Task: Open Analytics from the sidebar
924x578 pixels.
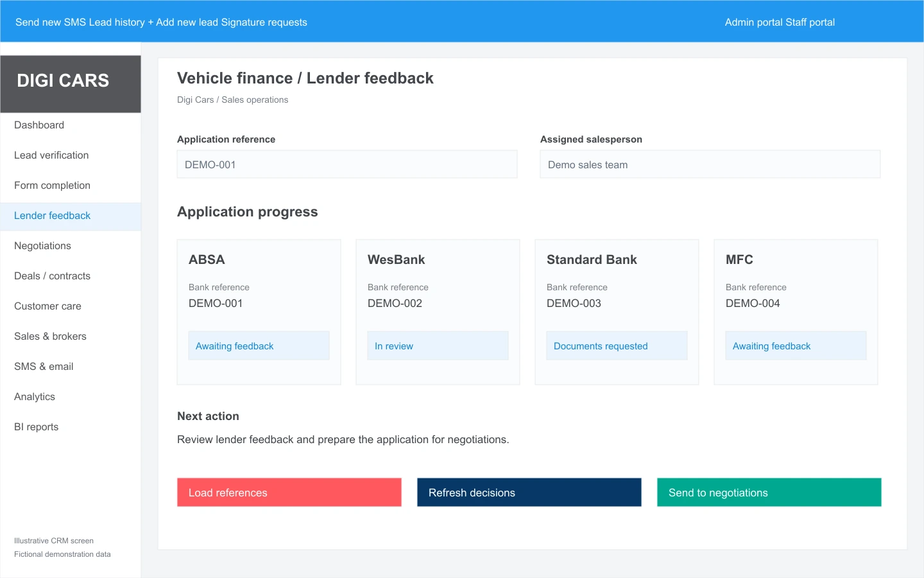Action: coord(71,397)
